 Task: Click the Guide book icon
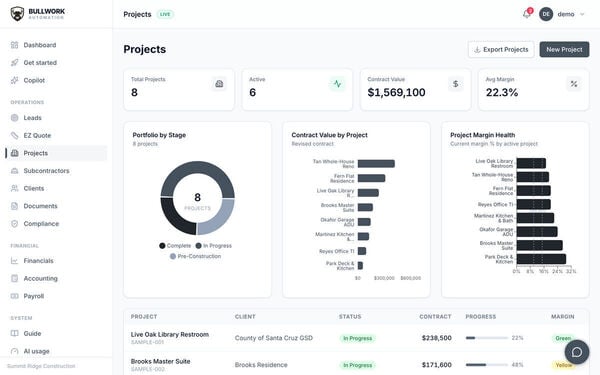click(x=15, y=334)
